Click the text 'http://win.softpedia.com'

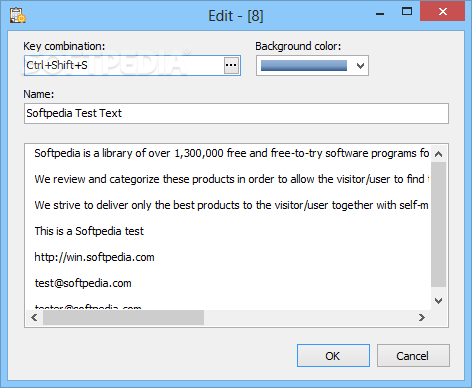pos(94,257)
